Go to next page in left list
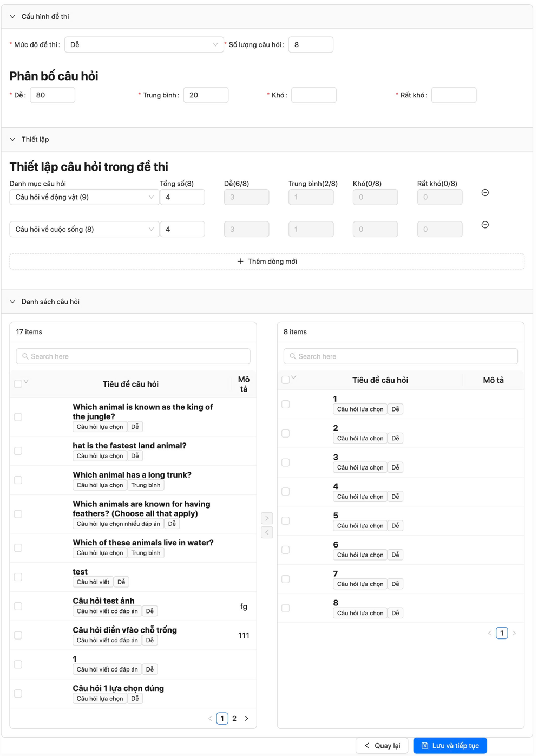 pos(246,719)
